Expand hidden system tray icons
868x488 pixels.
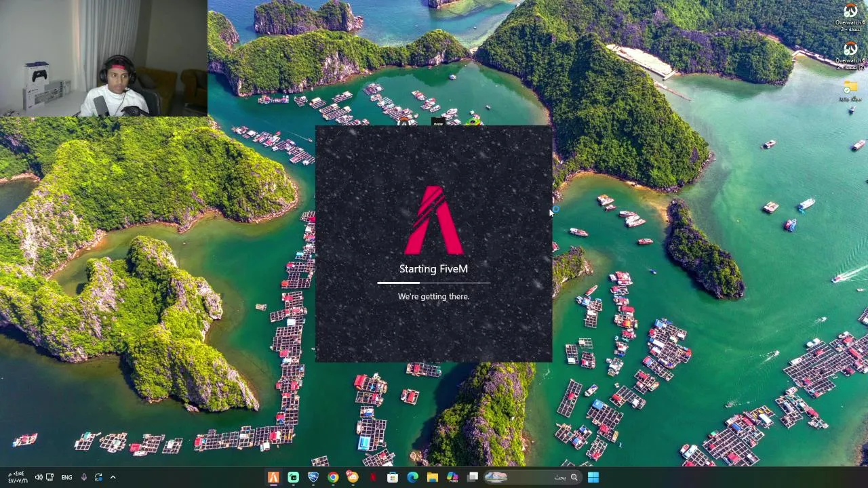coord(113,477)
